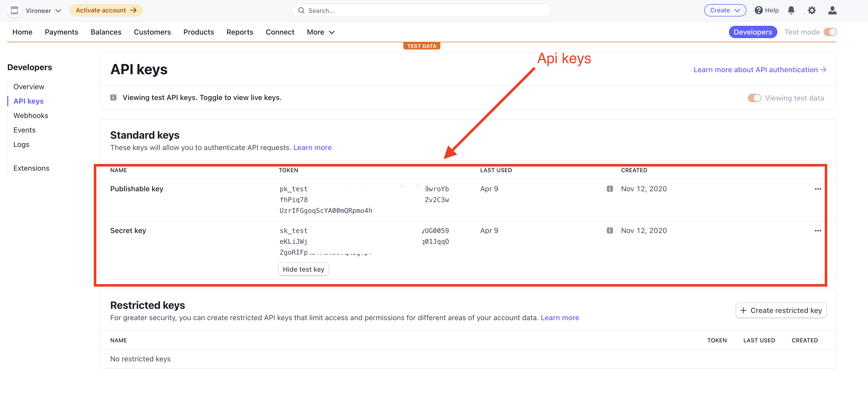Click Create restricted key button
This screenshot has height=415, width=868.
781,311
